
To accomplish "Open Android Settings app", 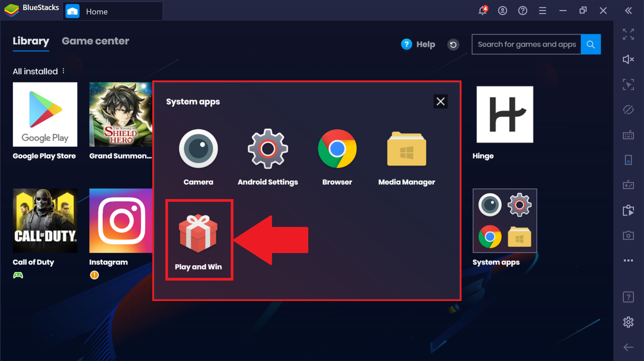I will point(268,149).
